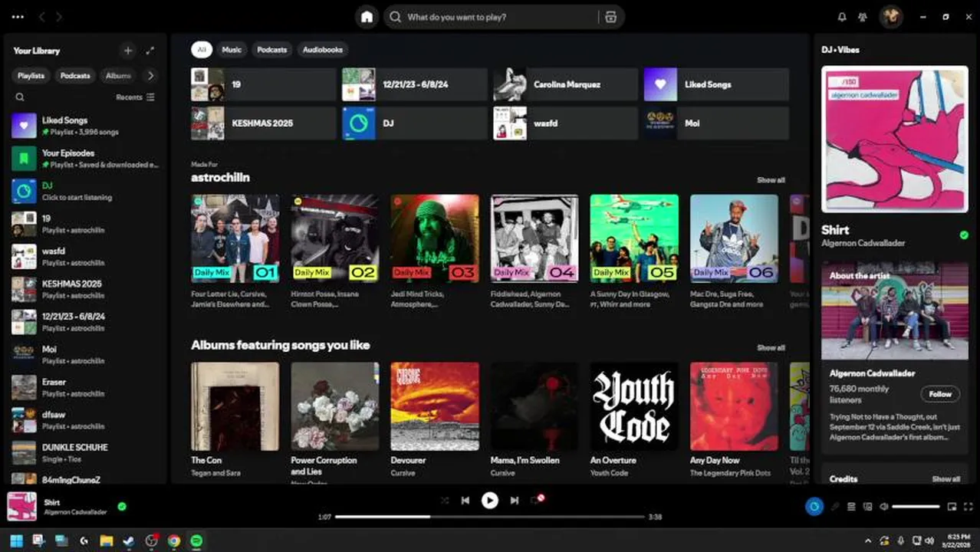980x552 pixels.
Task: Open Daily Mix 03 cover
Action: [x=435, y=238]
